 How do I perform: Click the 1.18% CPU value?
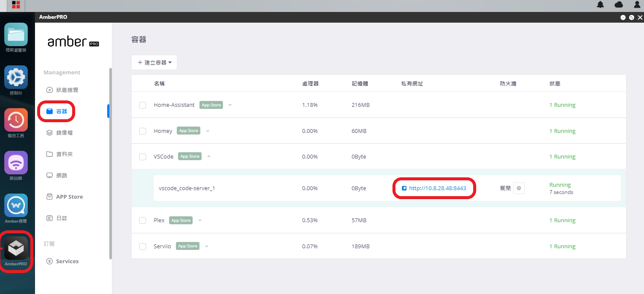(310, 105)
